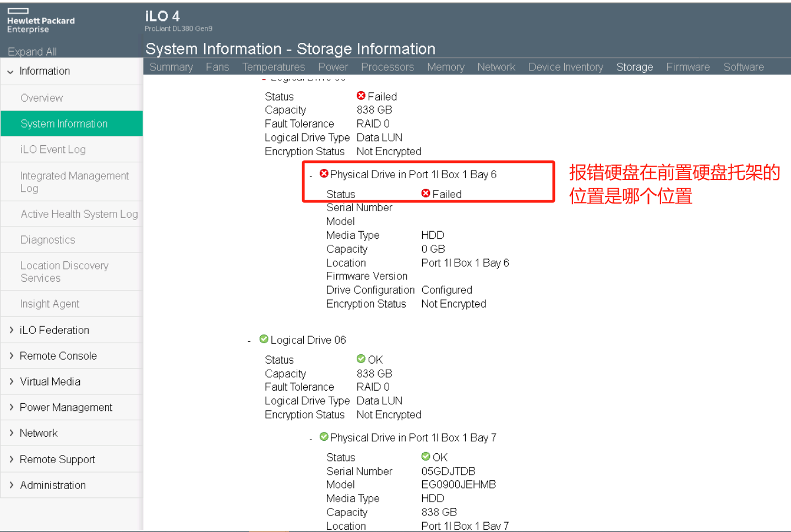Select the Overview sidebar item
Image resolution: width=791 pixels, height=532 pixels.
(x=42, y=98)
